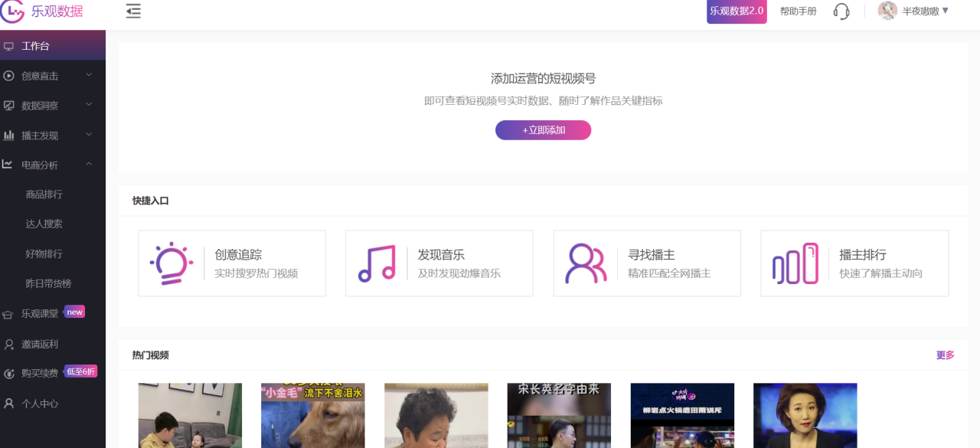Click the +立即添加 button to add an account
The image size is (980, 448).
pos(543,130)
